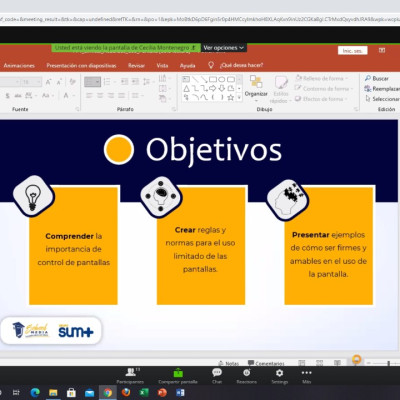
Task: Click the Inic. ses. button
Action: [x=352, y=51]
